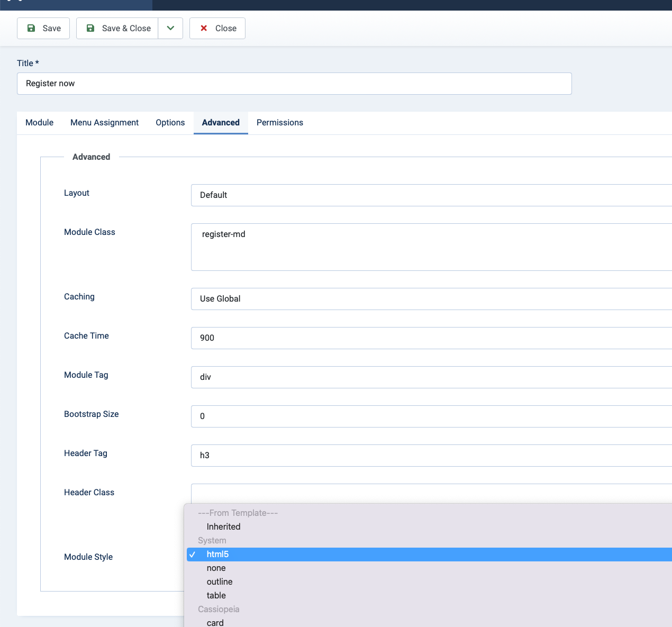Click the red X Close button
The image size is (672, 627).
[x=217, y=29]
